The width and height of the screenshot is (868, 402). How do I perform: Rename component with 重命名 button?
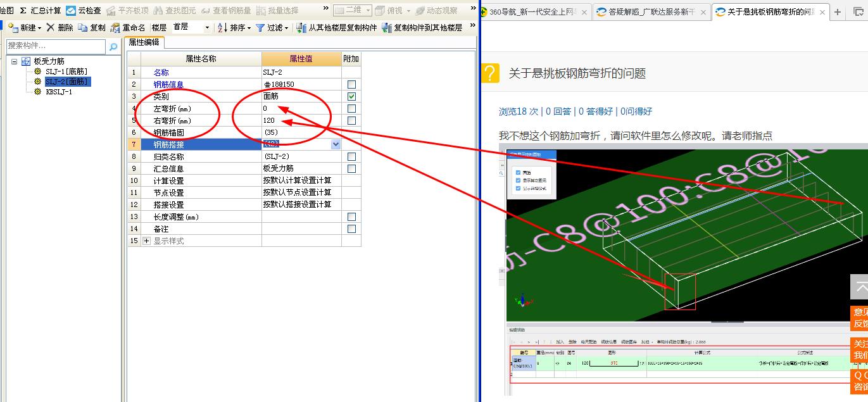(x=128, y=28)
